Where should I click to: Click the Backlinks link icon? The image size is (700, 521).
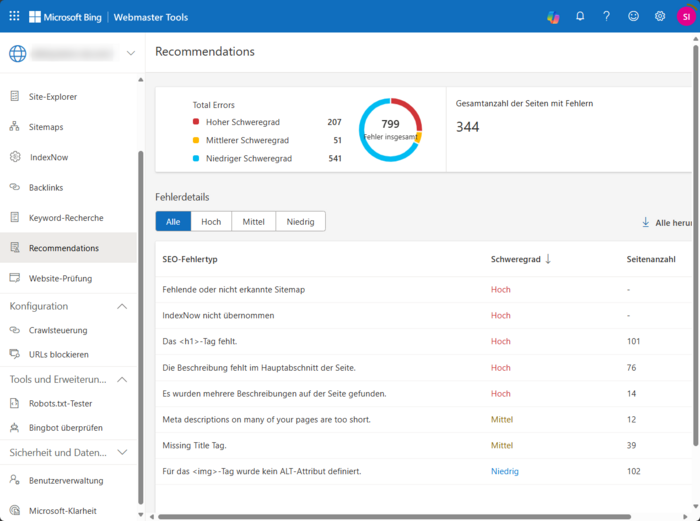point(15,187)
